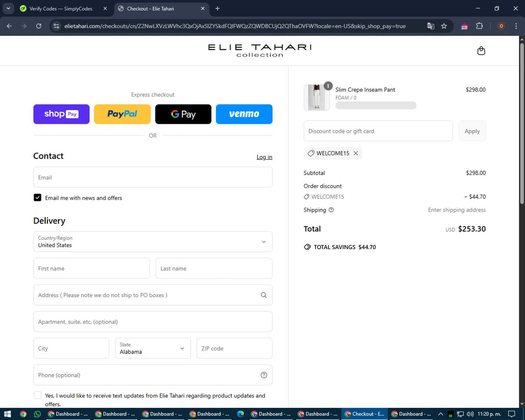
Task: Click the volume speaker tray icon
Action: (x=470, y=414)
